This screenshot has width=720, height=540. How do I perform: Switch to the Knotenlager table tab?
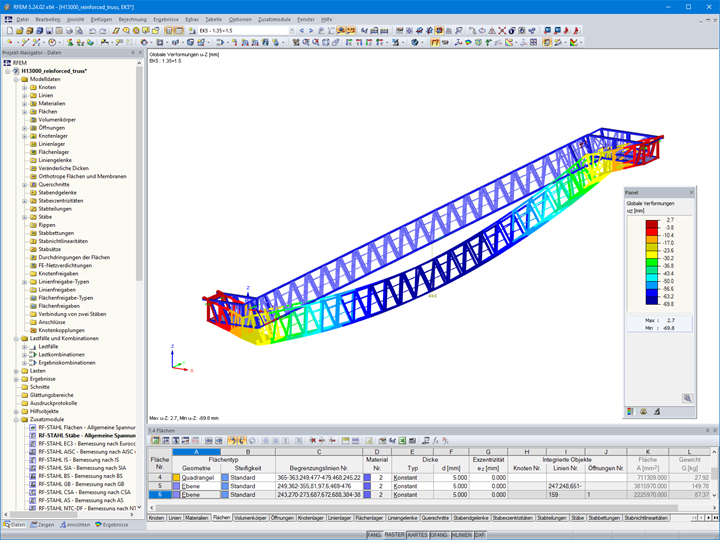(x=311, y=518)
